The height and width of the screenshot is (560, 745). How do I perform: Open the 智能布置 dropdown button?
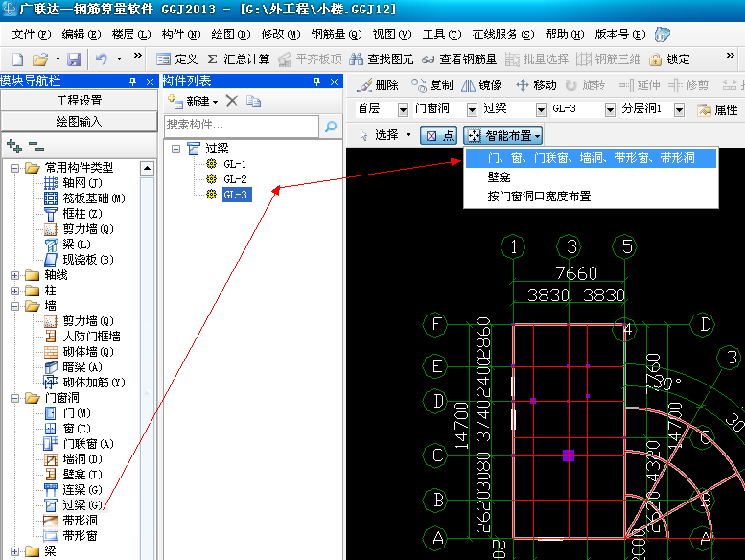[x=503, y=136]
